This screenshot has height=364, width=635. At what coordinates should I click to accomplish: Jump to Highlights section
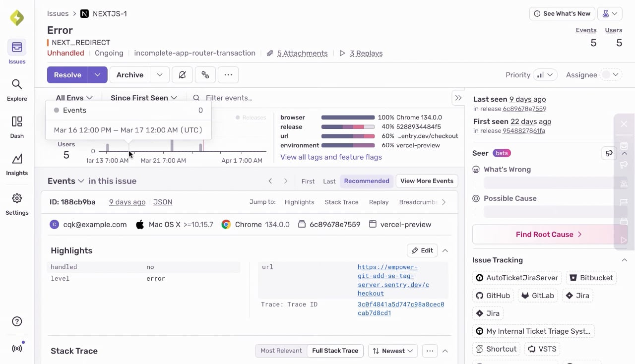coord(299,202)
